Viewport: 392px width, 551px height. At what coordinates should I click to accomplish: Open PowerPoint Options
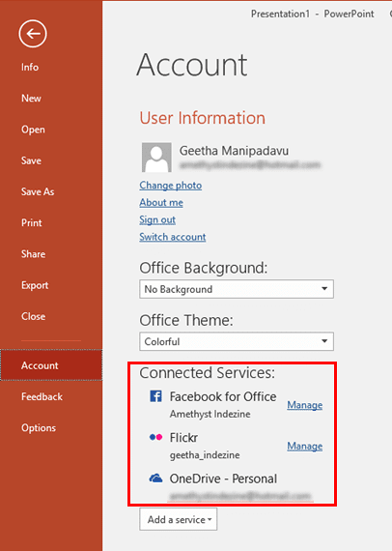pyautogui.click(x=39, y=428)
